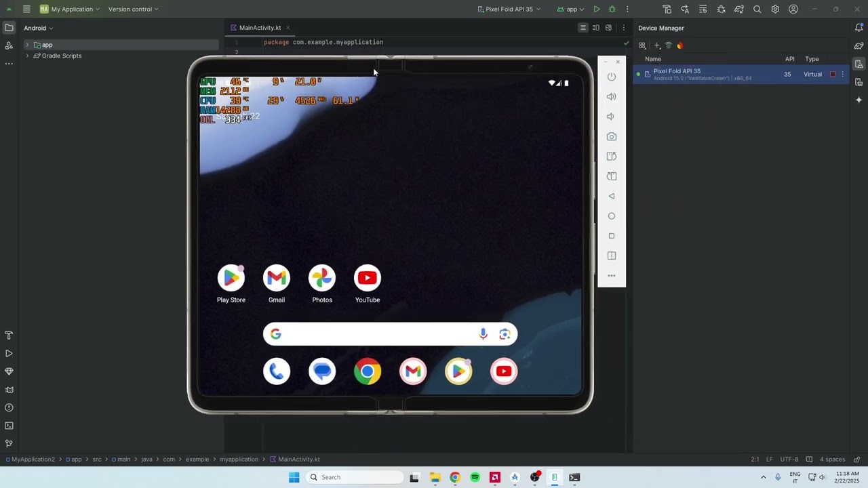Viewport: 868px width, 488px height.
Task: Start debugging with the bug icon
Action: point(612,9)
